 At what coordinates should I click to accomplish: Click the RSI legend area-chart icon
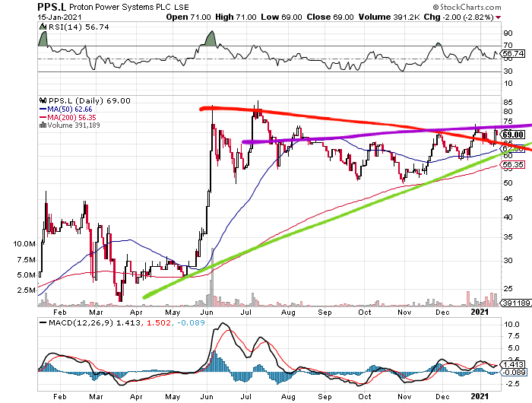pos(43,27)
